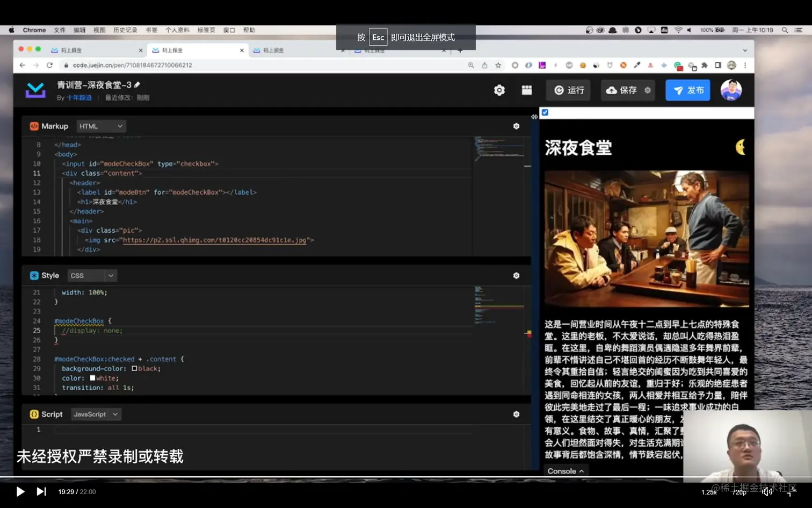The image size is (812, 508).
Task: Open Style panel settings gear
Action: tap(516, 276)
